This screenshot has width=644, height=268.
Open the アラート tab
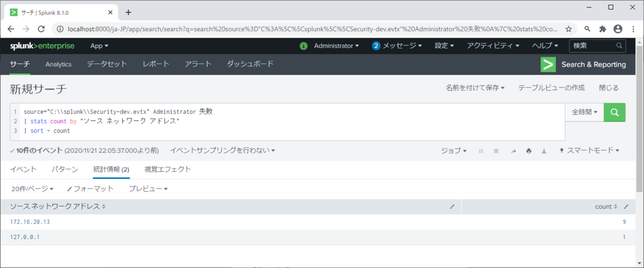click(198, 64)
